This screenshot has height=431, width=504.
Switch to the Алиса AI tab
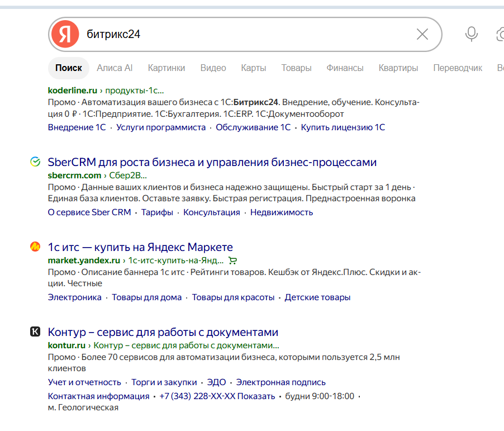(x=115, y=68)
